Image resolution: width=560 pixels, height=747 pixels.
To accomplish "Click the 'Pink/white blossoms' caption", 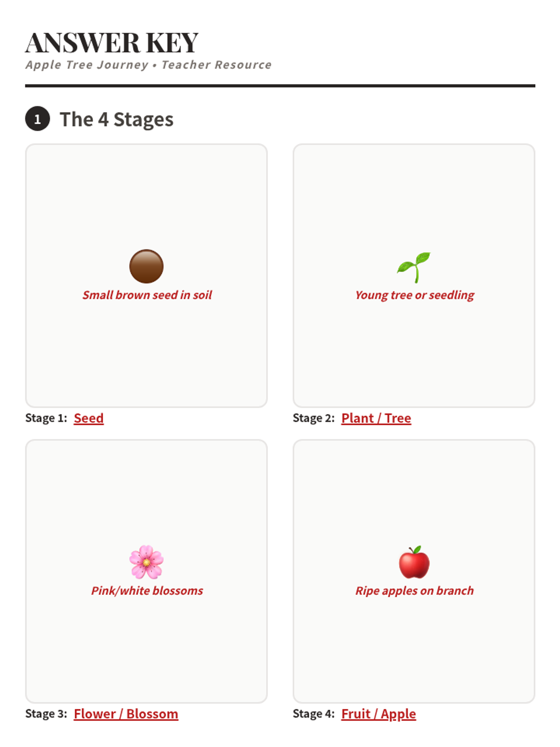I will pyautogui.click(x=147, y=591).
